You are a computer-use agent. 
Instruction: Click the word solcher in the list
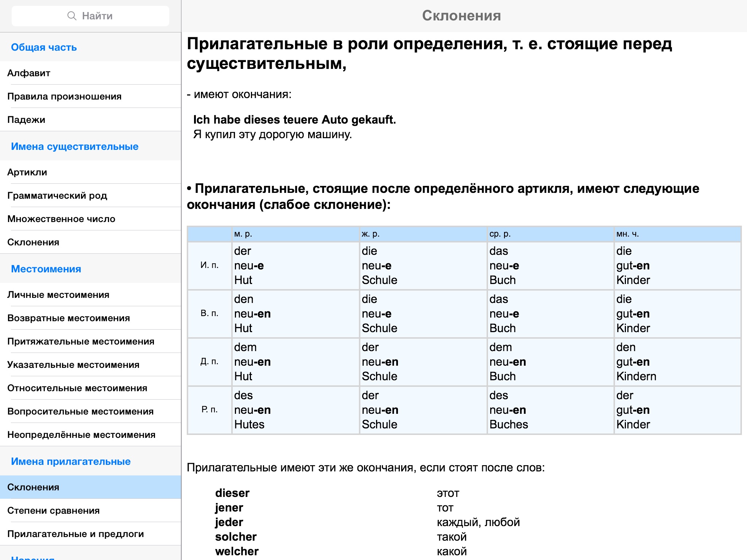point(236,537)
